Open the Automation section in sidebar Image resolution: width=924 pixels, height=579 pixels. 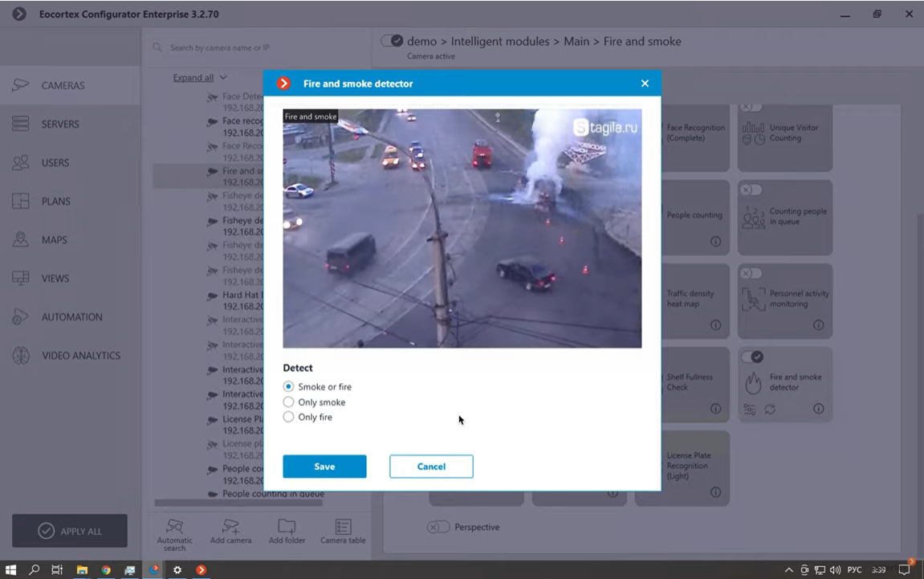pyautogui.click(x=70, y=317)
